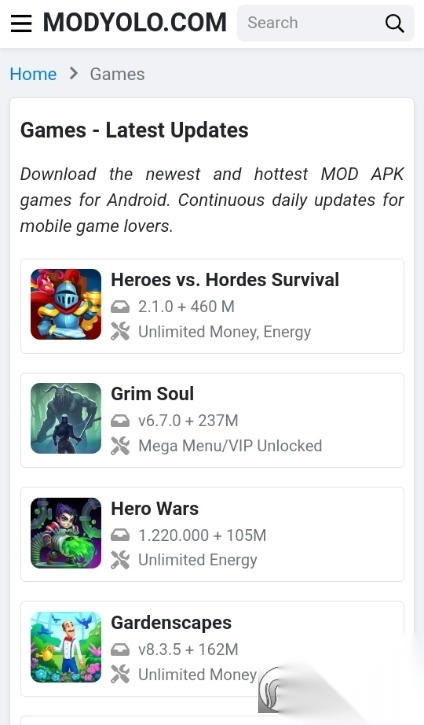The image size is (424, 725).
Task: Click the magnifying glass search icon
Action: pyautogui.click(x=394, y=23)
